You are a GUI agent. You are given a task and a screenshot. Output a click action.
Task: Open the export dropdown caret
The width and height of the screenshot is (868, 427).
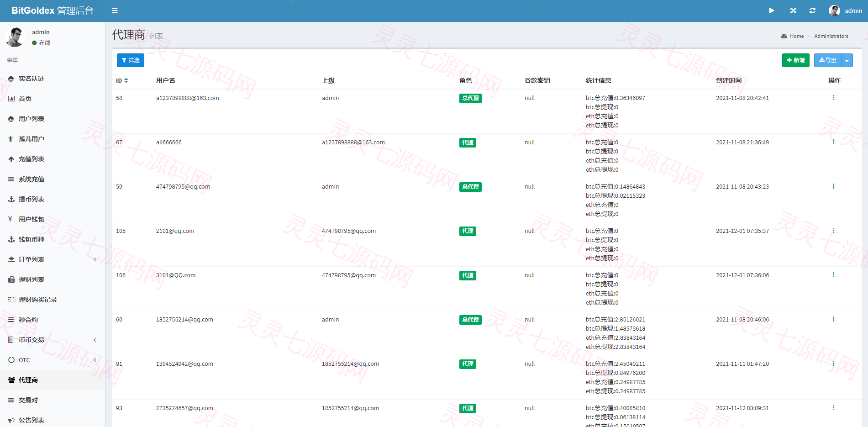tap(847, 60)
